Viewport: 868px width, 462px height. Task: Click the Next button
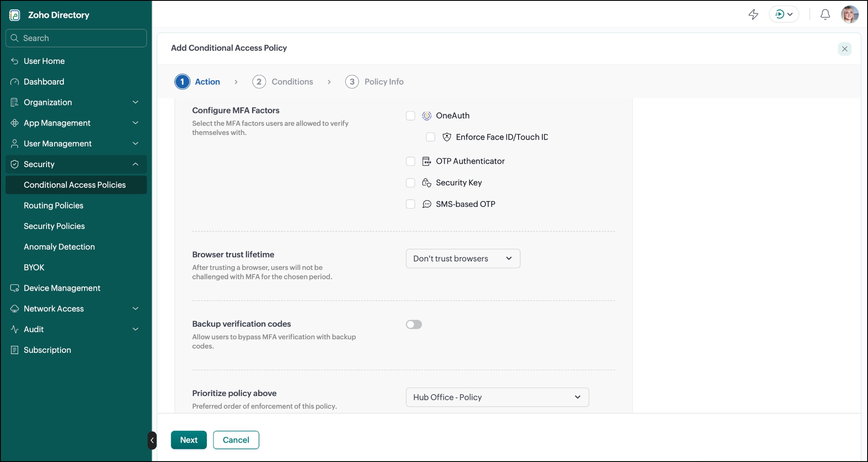pos(189,440)
